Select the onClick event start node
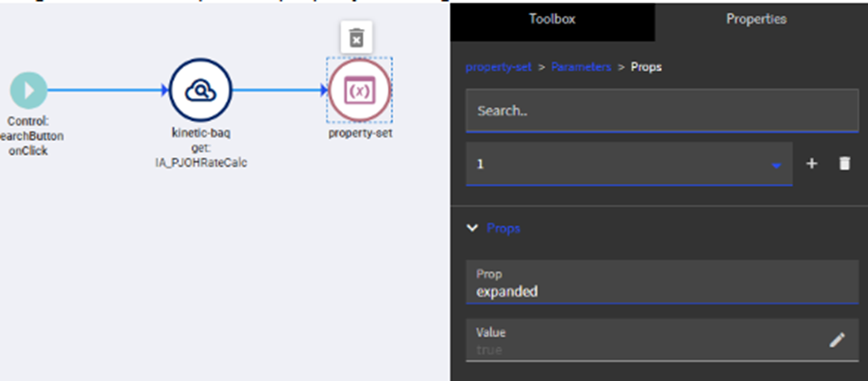Image resolution: width=868 pixels, height=381 pixels. point(28,91)
